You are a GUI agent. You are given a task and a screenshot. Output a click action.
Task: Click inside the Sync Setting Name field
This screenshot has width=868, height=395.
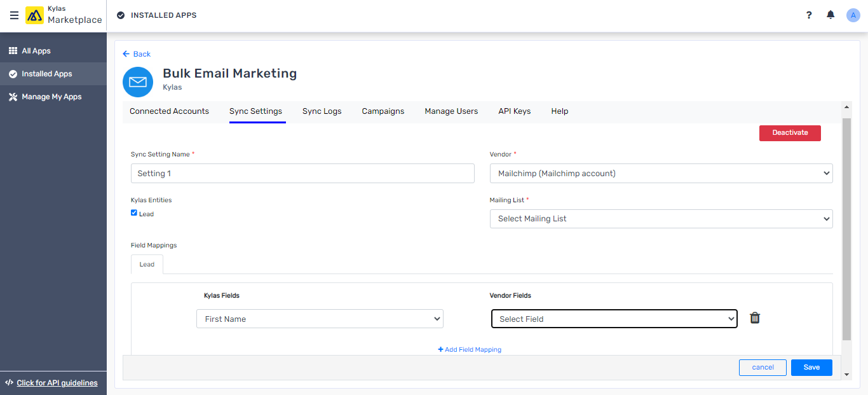pyautogui.click(x=302, y=173)
